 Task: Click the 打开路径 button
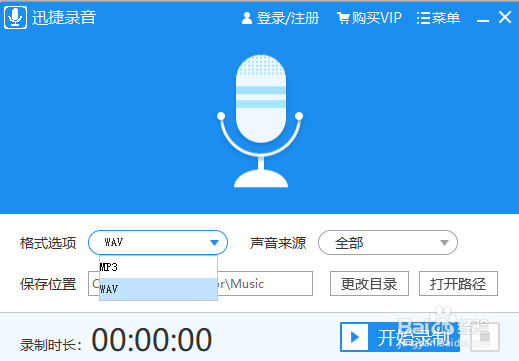[x=458, y=284]
